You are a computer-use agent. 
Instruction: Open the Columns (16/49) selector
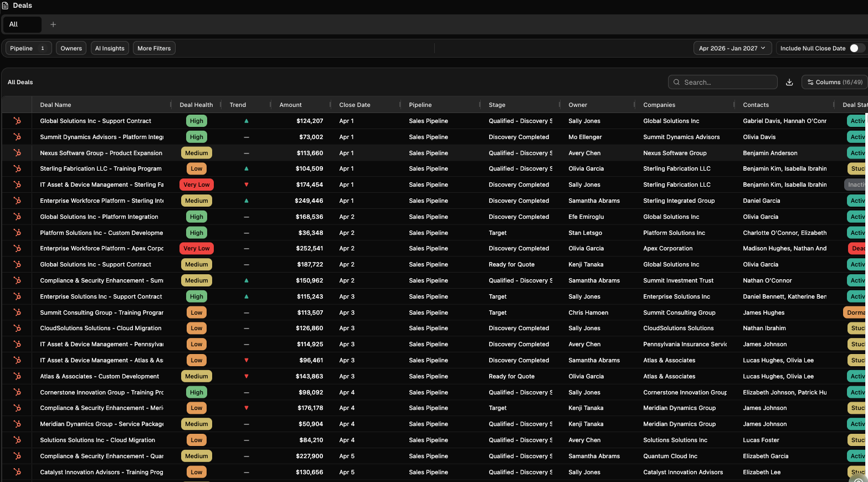(834, 82)
